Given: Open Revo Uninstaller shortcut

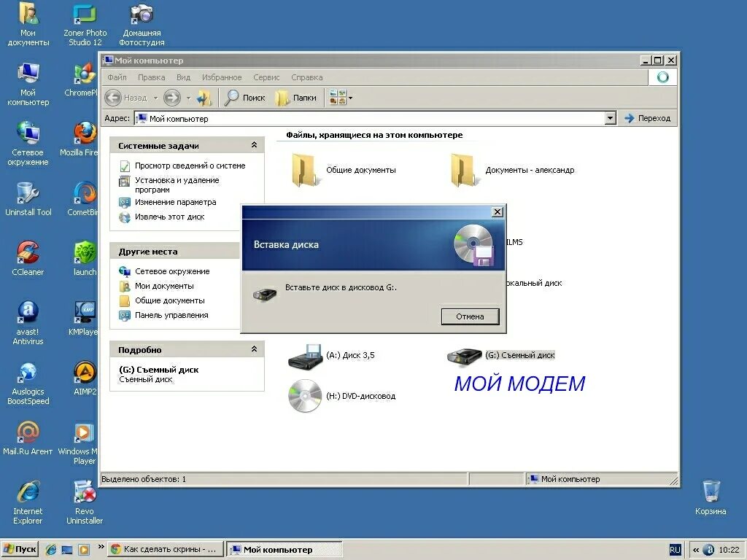Looking at the screenshot, I should click(85, 503).
